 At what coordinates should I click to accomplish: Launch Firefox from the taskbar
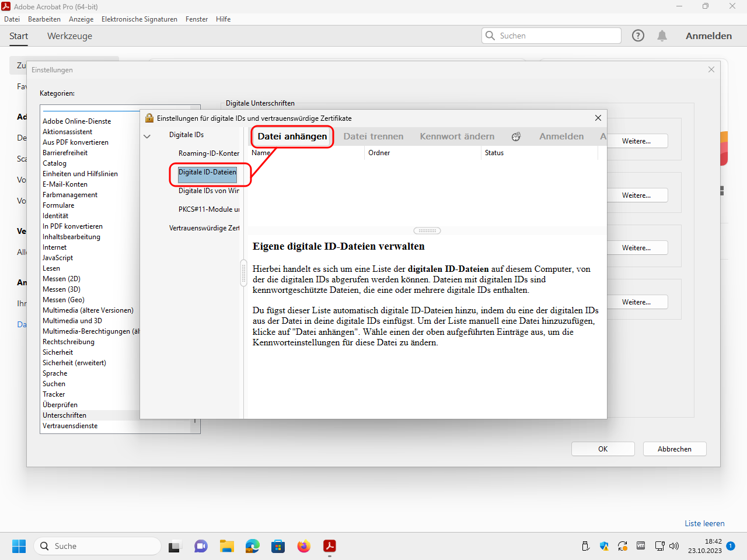(303, 546)
